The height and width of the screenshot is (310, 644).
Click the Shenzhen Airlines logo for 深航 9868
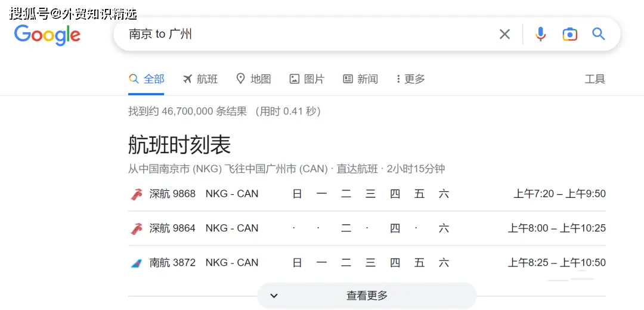click(137, 194)
